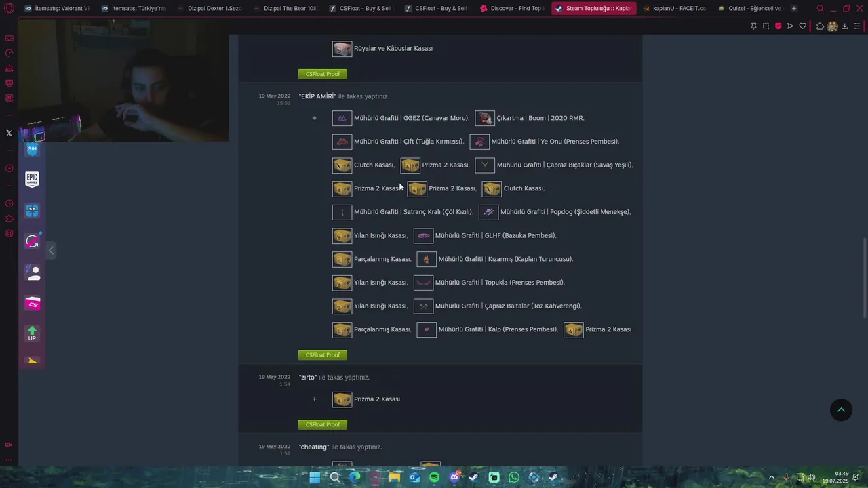Screen dimensions: 868x488
Task: Click the Kızarmış (Kaplan Turuncusu) graffiti thumbnail
Action: [x=427, y=259]
